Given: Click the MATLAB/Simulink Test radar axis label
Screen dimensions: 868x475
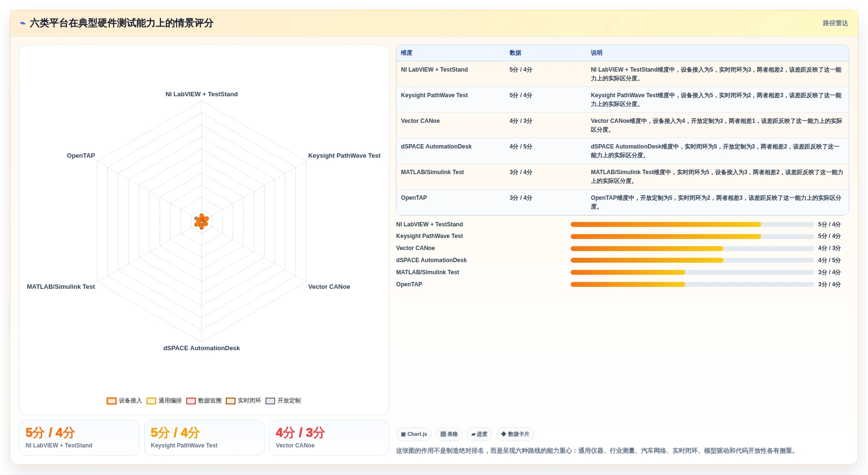Looking at the screenshot, I should pos(61,287).
